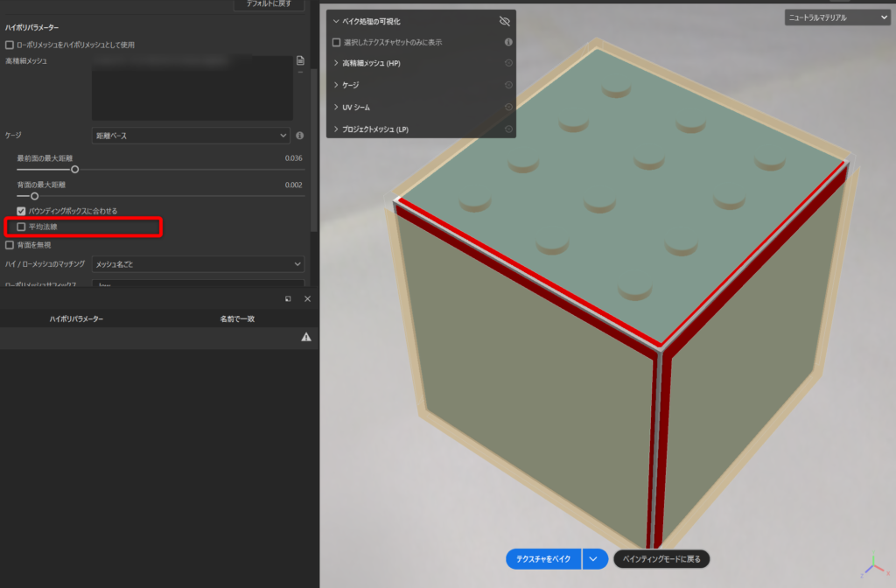Select the 名前で一致 column header
896x588 pixels.
236,319
